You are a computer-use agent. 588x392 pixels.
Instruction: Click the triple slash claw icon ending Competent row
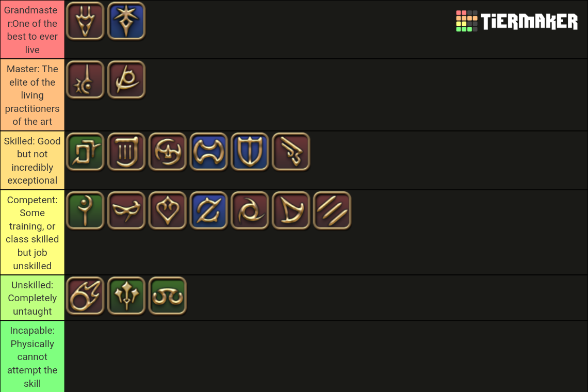click(x=332, y=210)
